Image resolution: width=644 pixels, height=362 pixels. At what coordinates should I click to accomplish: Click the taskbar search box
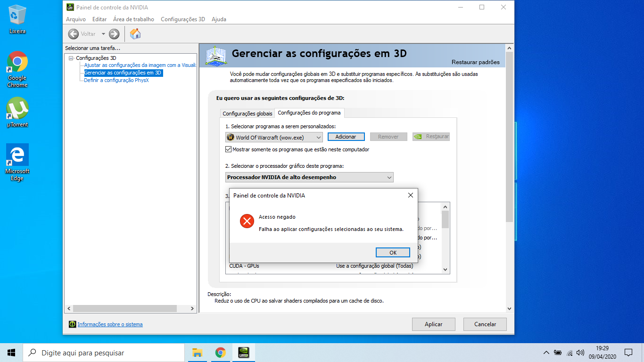pos(104,353)
